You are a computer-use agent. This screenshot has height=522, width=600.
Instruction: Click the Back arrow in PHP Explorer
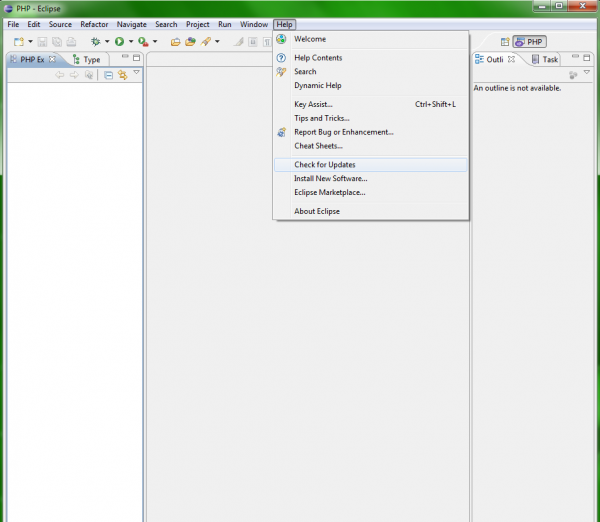(x=59, y=75)
